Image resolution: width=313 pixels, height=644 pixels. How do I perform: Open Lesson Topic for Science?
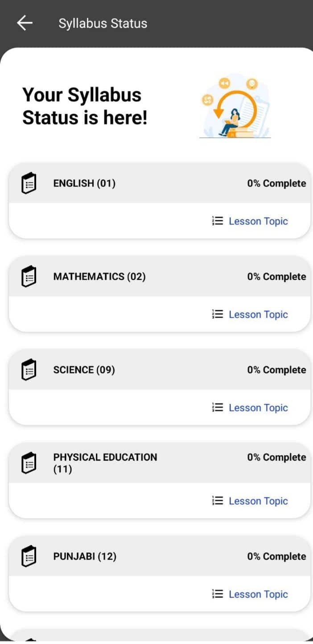[x=258, y=408]
